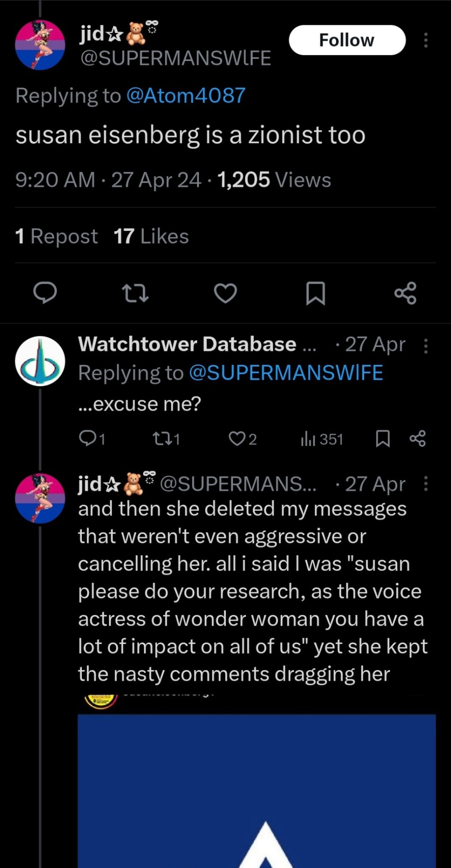
Task: Open more options for jid's main tweet
Action: pos(425,40)
